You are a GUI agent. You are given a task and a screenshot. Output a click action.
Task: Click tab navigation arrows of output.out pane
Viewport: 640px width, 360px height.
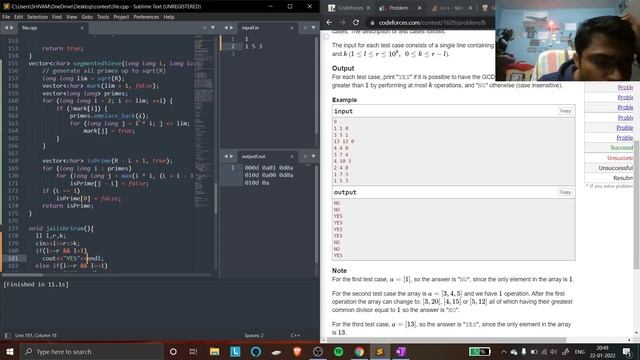229,156
